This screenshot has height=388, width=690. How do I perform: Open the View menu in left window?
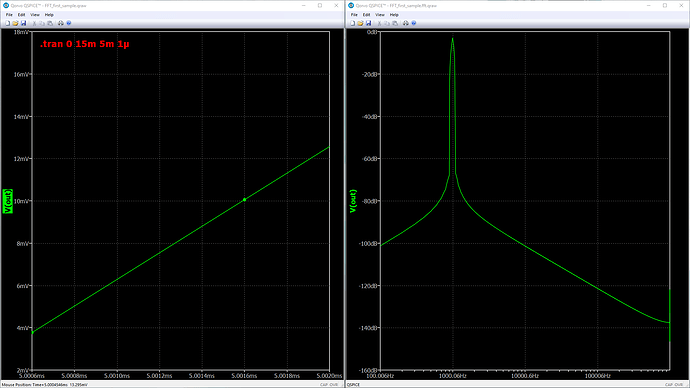35,15
